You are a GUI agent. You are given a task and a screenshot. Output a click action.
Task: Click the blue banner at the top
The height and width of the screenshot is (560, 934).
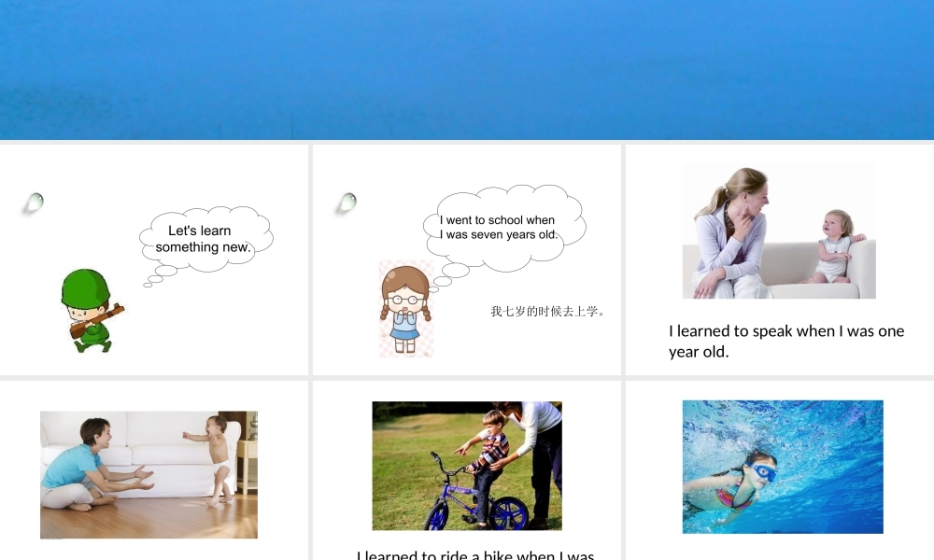pos(467,70)
